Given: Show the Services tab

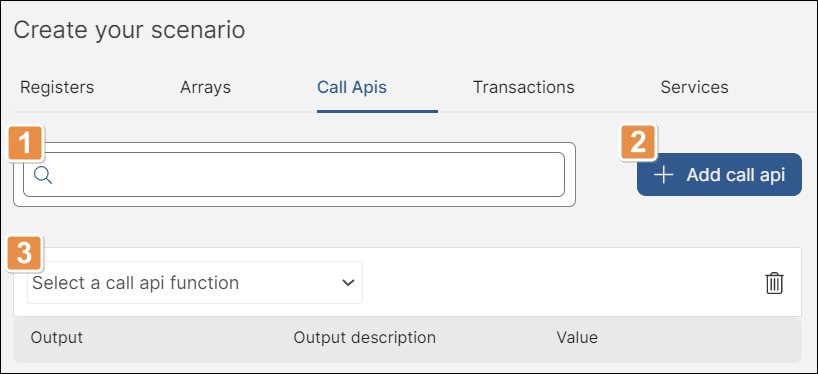Looking at the screenshot, I should [694, 87].
